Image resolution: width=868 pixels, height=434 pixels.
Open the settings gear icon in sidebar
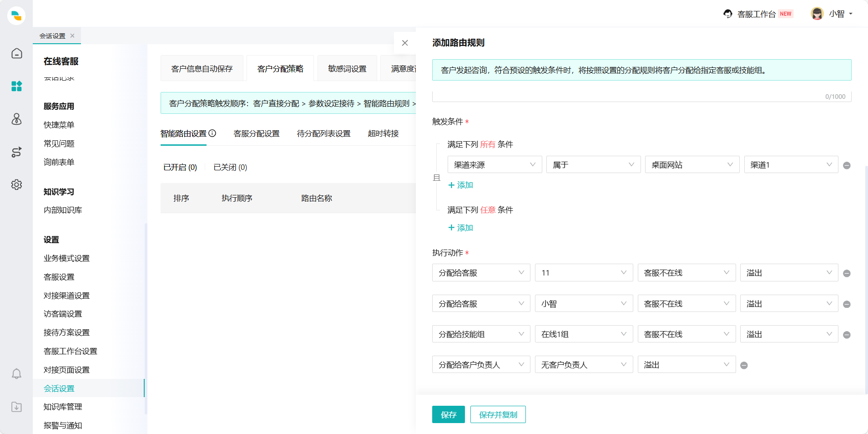(16, 184)
